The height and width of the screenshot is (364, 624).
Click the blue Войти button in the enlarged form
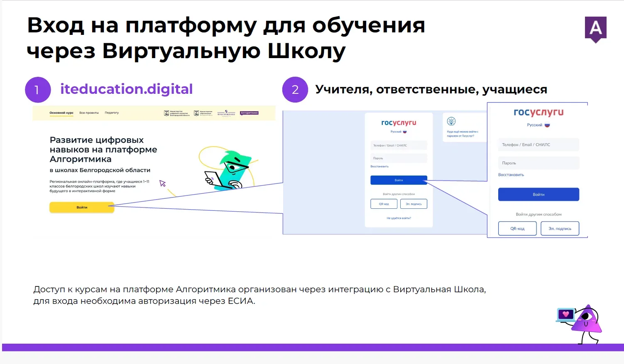pyautogui.click(x=538, y=194)
